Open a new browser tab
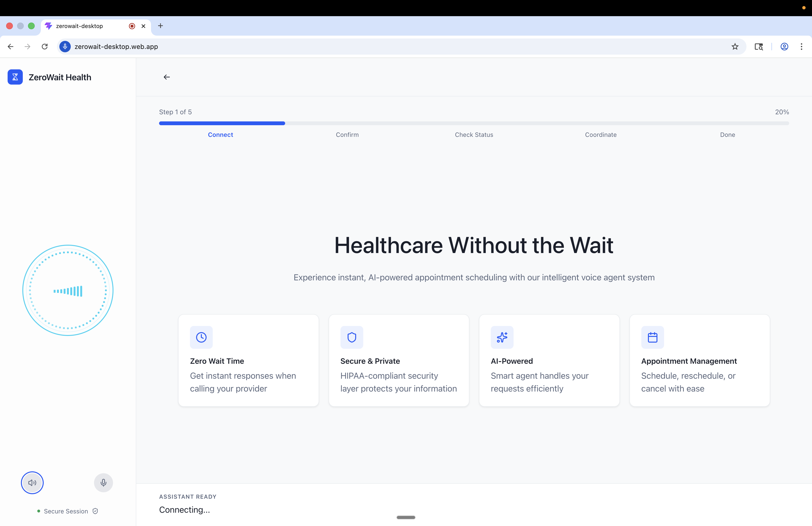Screen dimensions: 812x526 [160, 26]
